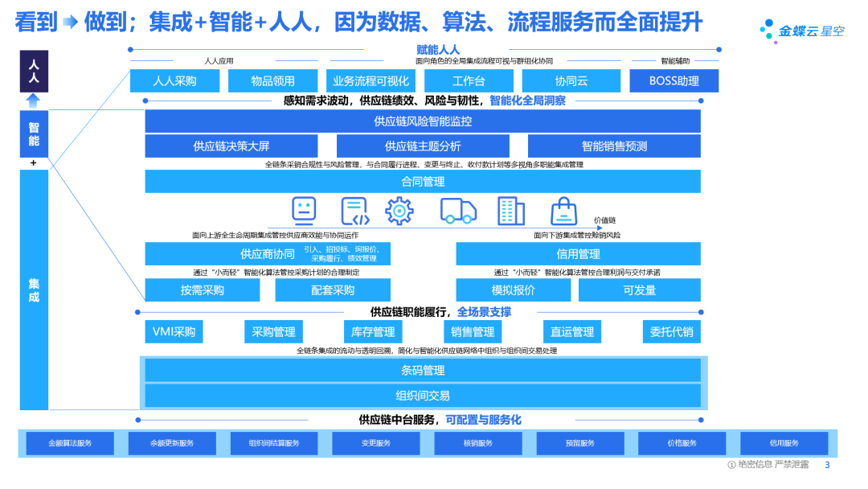Click the Kingdee Cloud logo
Screen dimensions: 868x489
802,31
